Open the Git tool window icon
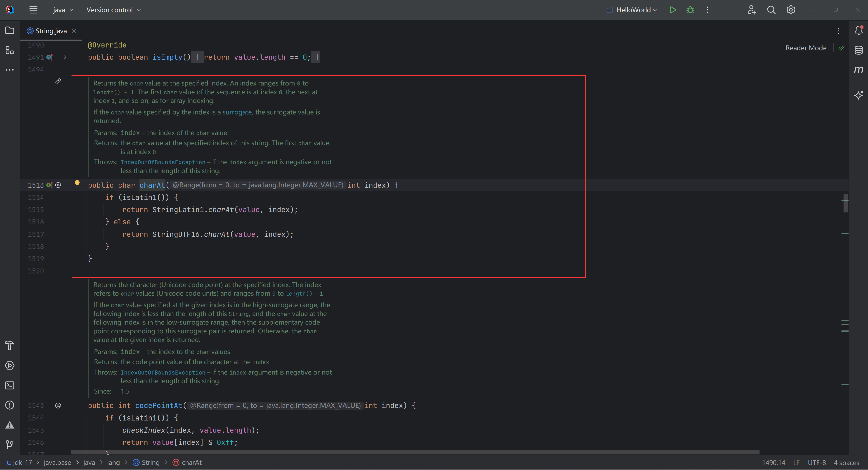 pyautogui.click(x=10, y=444)
